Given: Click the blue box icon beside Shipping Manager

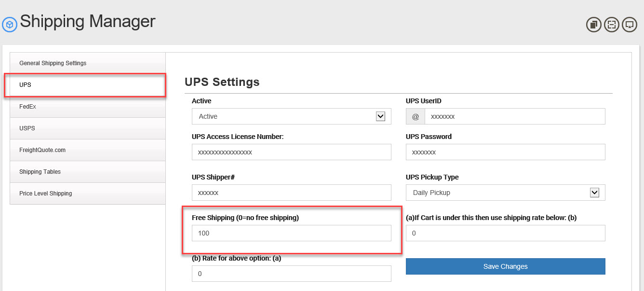Looking at the screenshot, I should [x=10, y=25].
